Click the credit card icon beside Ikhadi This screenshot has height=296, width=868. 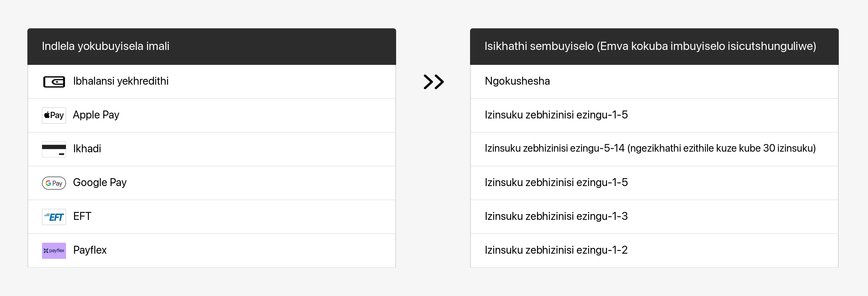pos(54,149)
